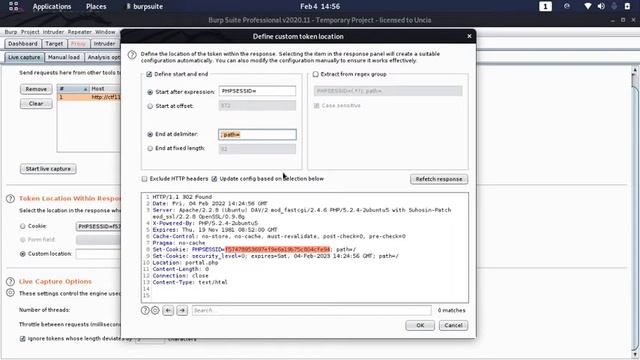Image resolution: width=640 pixels, height=360 pixels.
Task: Toggle Ignore tokens whose length deviates checkbox
Action: [22, 339]
